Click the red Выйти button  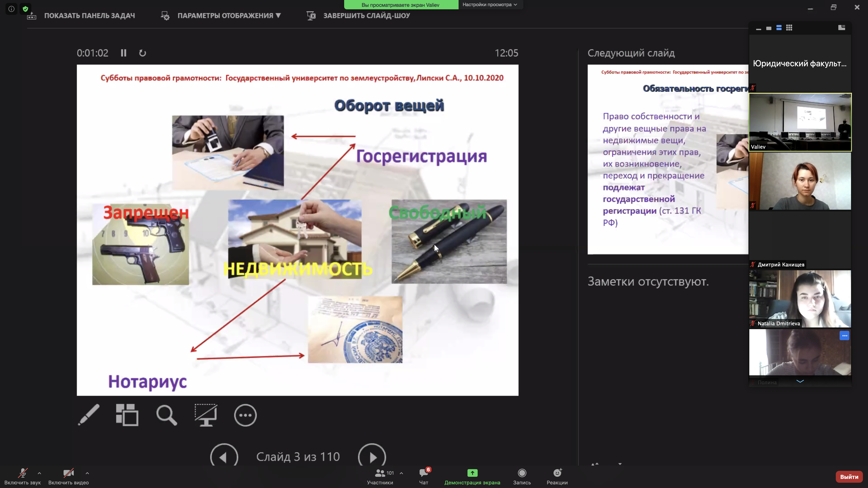(849, 477)
